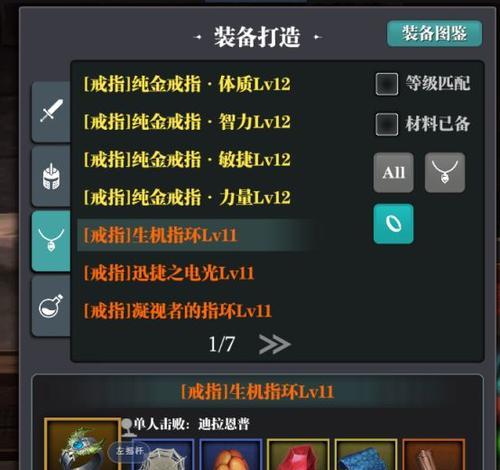Go to next page with double arrow
500x470 pixels.
tap(274, 344)
